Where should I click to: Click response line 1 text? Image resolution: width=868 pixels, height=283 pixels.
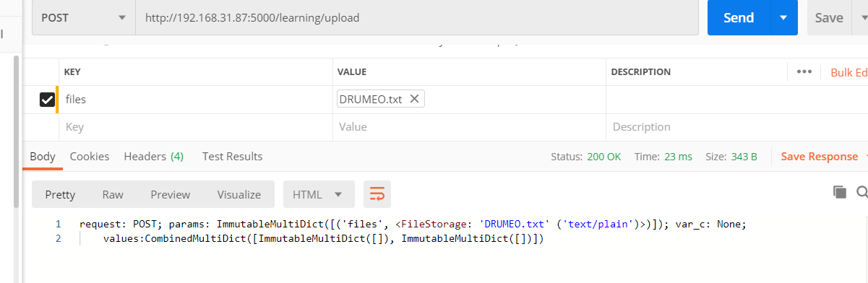(x=412, y=224)
